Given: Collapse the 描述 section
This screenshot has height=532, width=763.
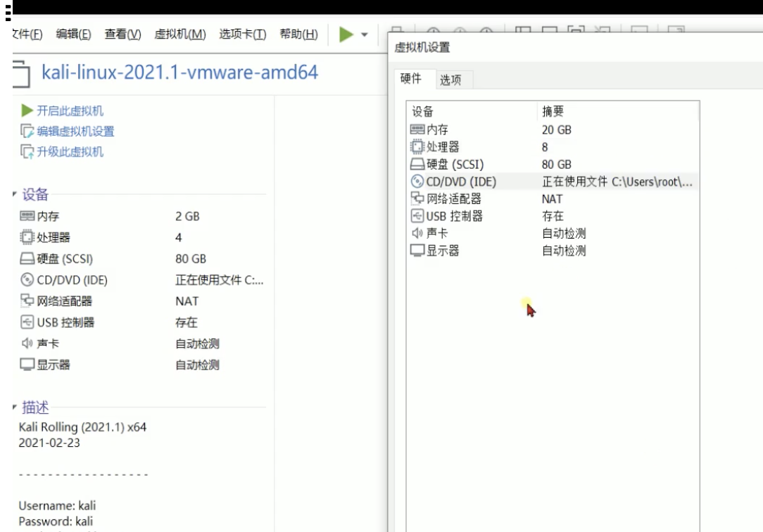Looking at the screenshot, I should point(15,407).
